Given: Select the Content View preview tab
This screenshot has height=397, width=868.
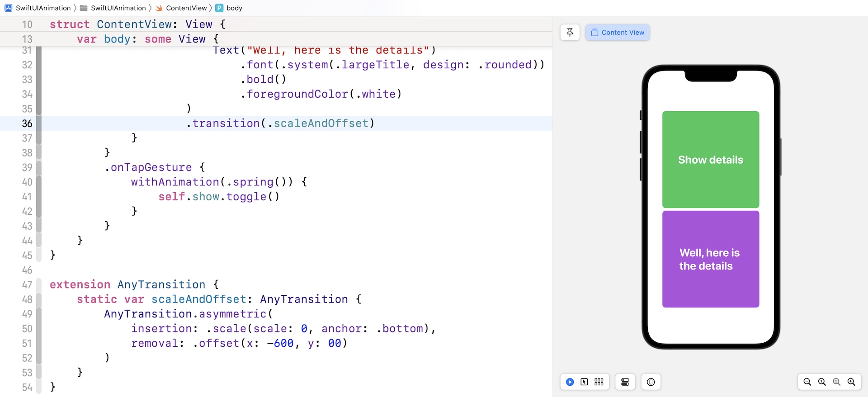Looking at the screenshot, I should coord(618,33).
